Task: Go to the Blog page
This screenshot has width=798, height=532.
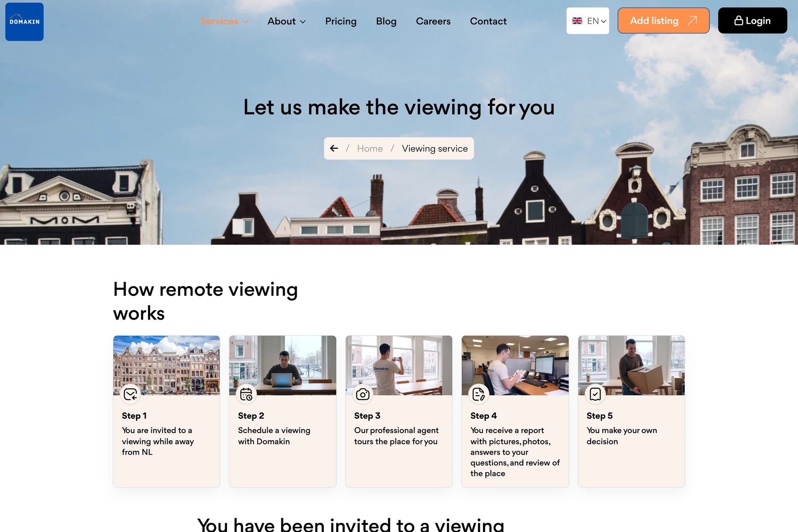Action: [x=386, y=21]
